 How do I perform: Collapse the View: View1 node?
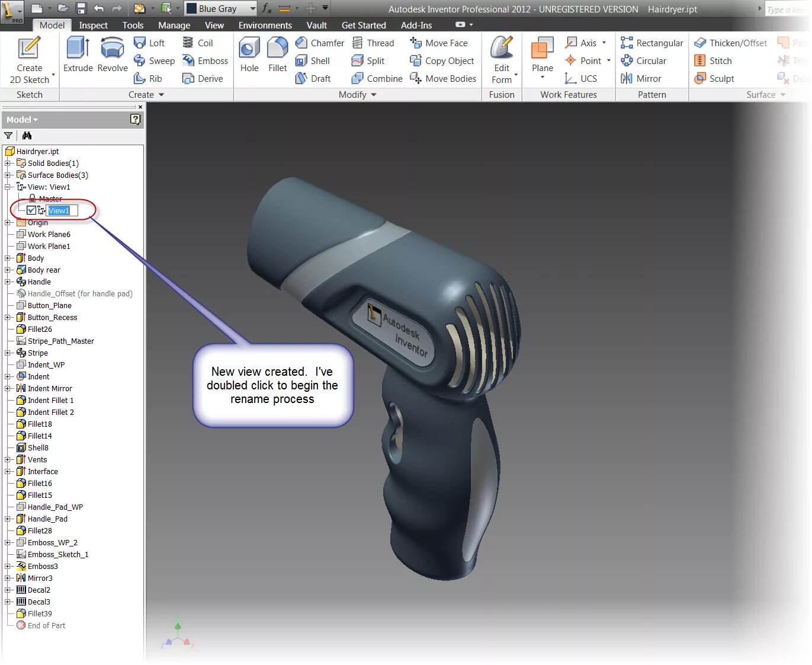pos(8,187)
